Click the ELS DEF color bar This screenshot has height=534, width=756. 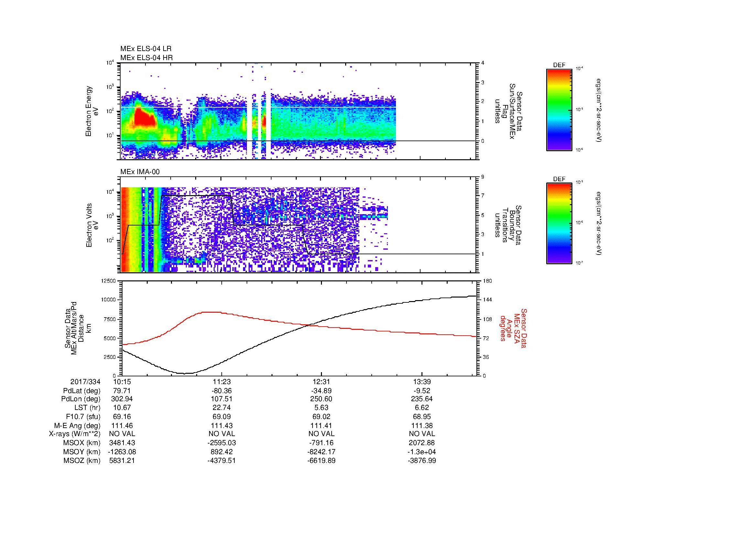click(x=559, y=110)
